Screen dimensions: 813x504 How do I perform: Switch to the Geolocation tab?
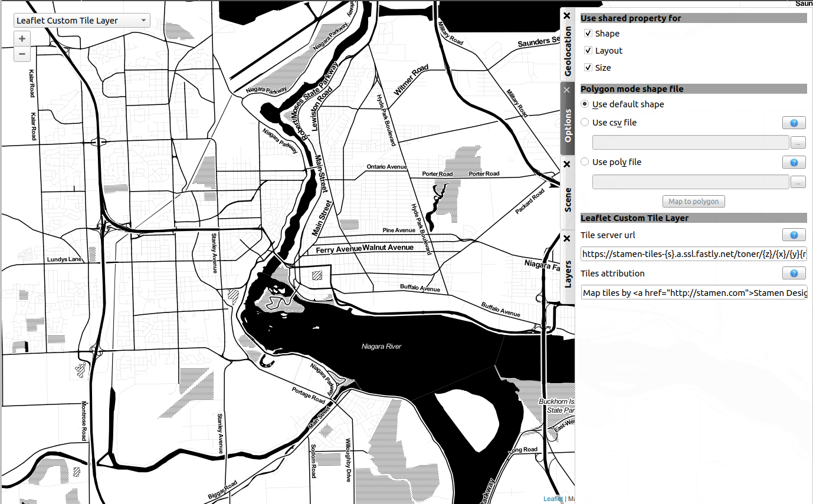(568, 52)
